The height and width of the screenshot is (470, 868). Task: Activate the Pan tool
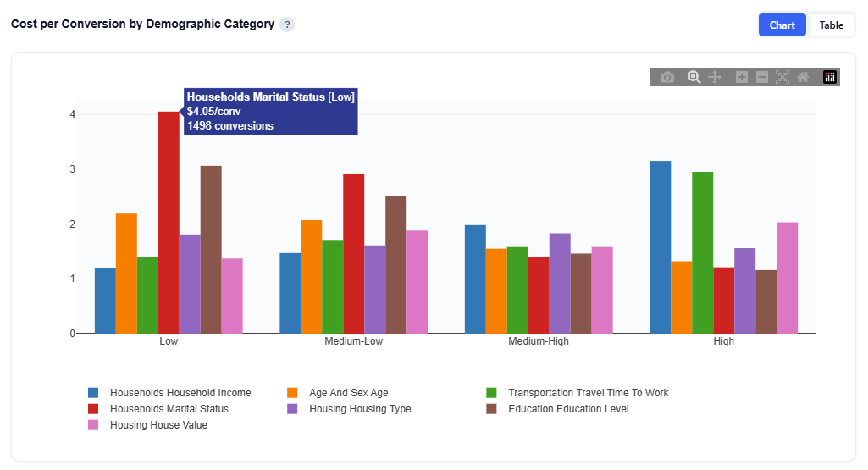click(x=715, y=77)
